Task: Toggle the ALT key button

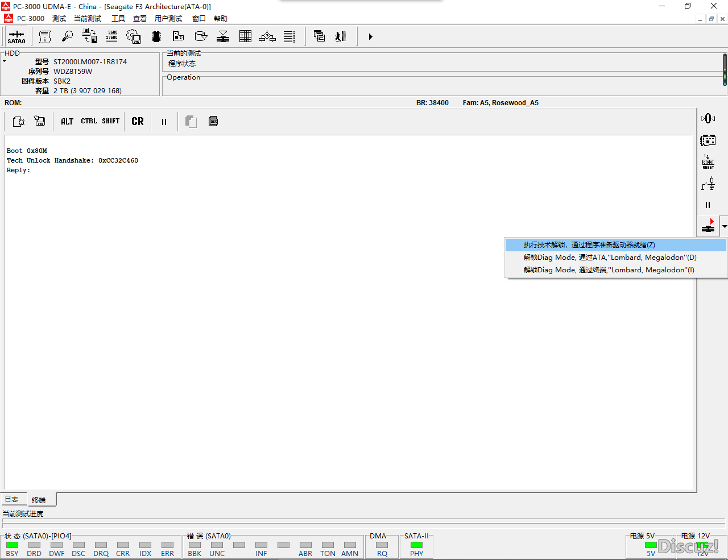Action: [67, 121]
